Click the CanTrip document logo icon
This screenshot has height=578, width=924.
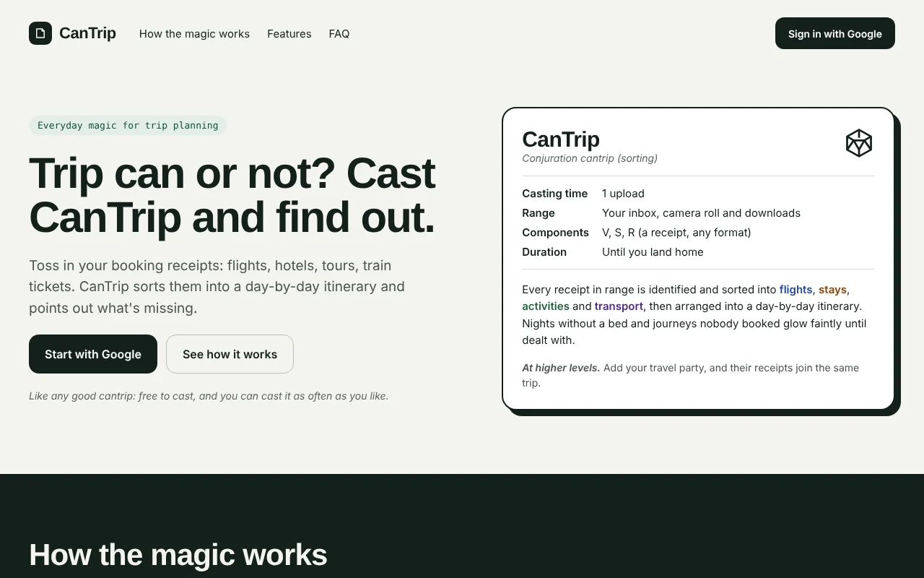[x=40, y=33]
